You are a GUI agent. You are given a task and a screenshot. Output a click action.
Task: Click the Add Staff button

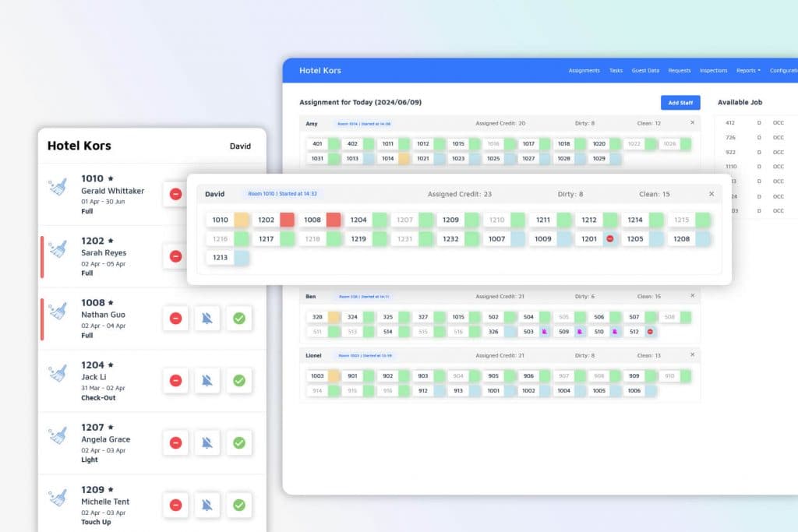pos(680,103)
